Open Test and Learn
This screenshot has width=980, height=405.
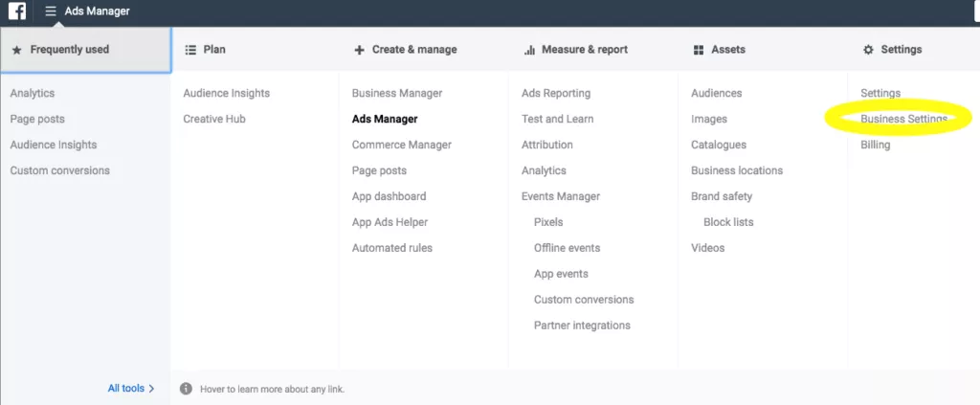[558, 119]
